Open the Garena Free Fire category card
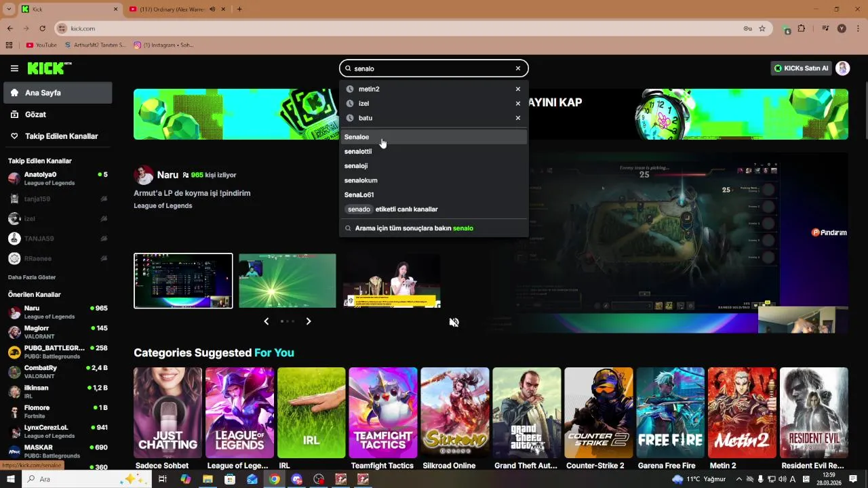The image size is (868, 488). coord(671,413)
